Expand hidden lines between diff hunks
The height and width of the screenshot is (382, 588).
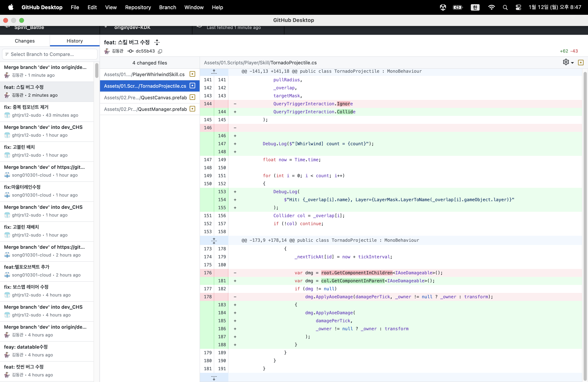tap(214, 240)
